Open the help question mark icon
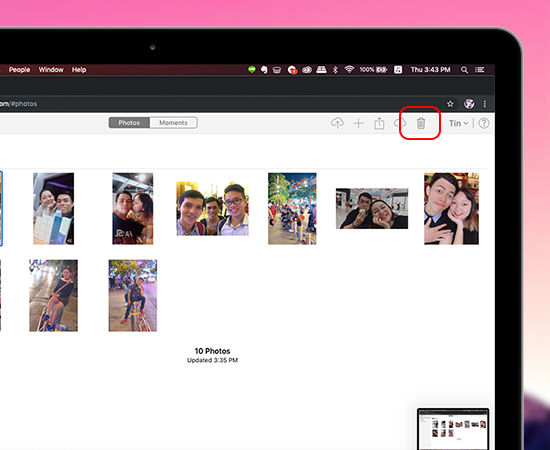This screenshot has width=550, height=450. [x=484, y=123]
